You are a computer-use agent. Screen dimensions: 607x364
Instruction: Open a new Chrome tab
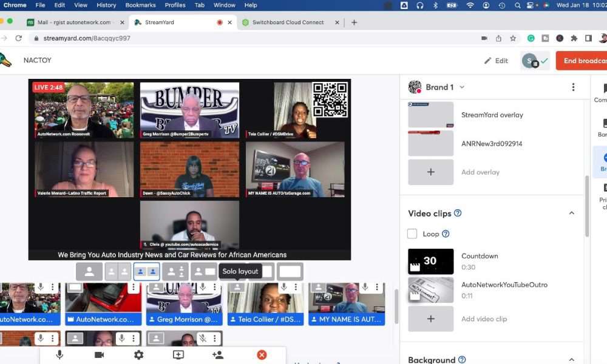click(x=354, y=22)
